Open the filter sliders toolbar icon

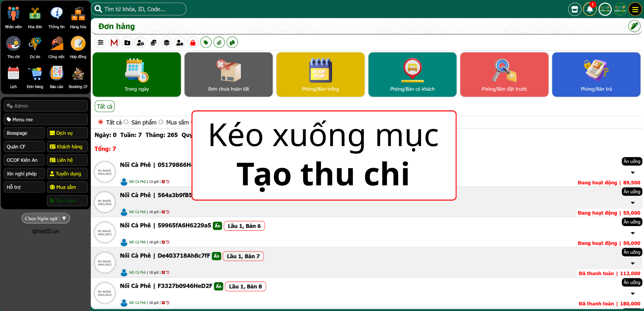coord(101,42)
